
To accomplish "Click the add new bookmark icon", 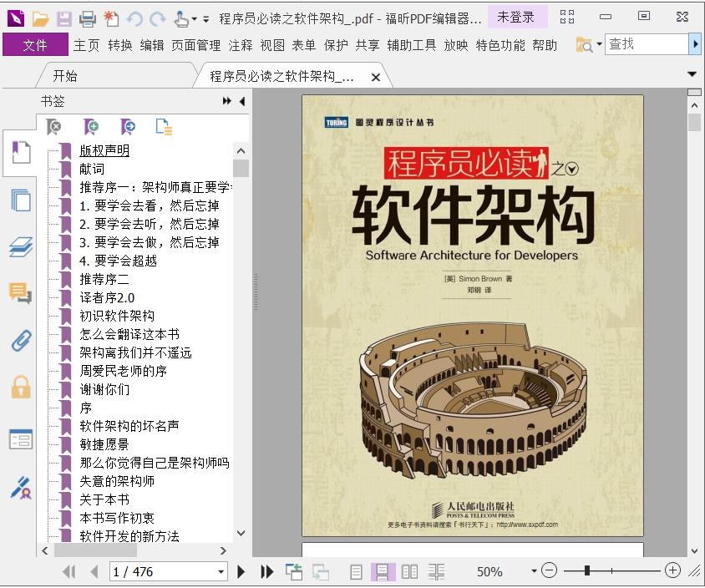I will (x=91, y=127).
